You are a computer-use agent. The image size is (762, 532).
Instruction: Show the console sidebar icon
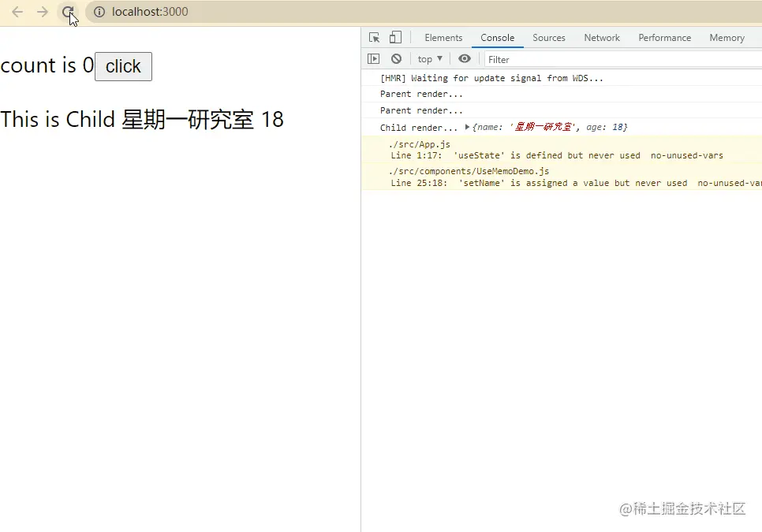373,59
